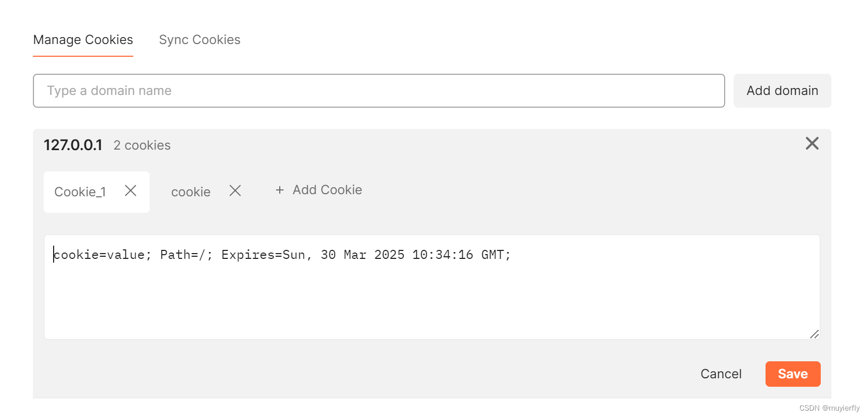This screenshot has height=417, width=868.
Task: Select the delete icon for the second cookie
Action: click(235, 190)
